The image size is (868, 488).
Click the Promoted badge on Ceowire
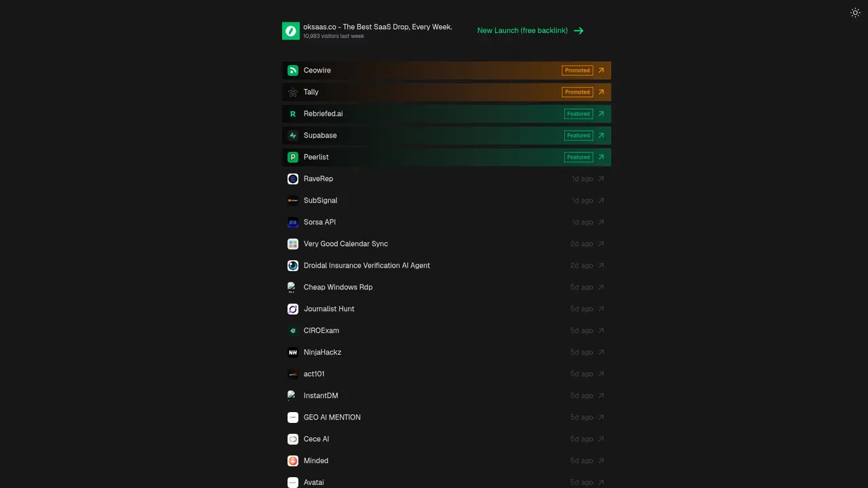[x=577, y=70]
